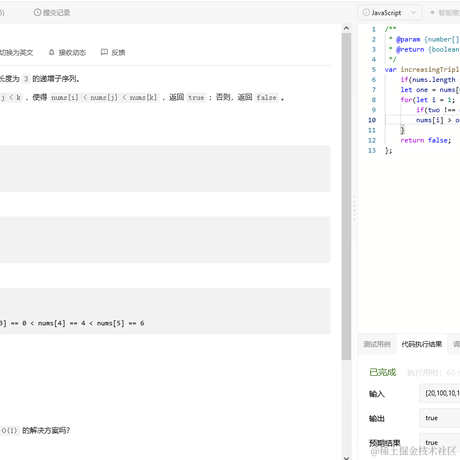Click the feedback flag icon

coord(104,52)
